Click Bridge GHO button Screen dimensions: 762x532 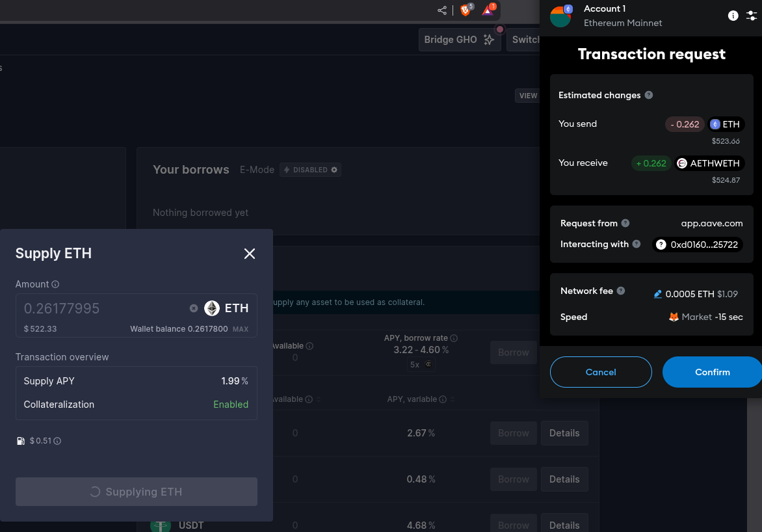tap(459, 40)
